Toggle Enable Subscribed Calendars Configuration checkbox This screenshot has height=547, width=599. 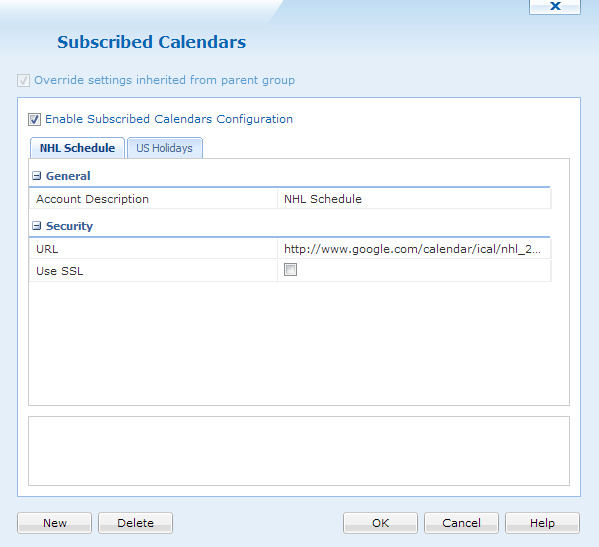point(34,119)
